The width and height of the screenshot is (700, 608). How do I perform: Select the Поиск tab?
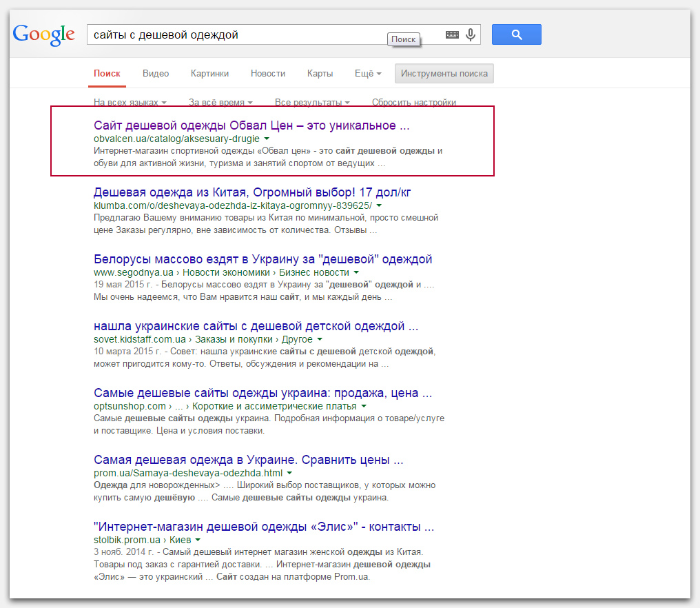tap(107, 73)
